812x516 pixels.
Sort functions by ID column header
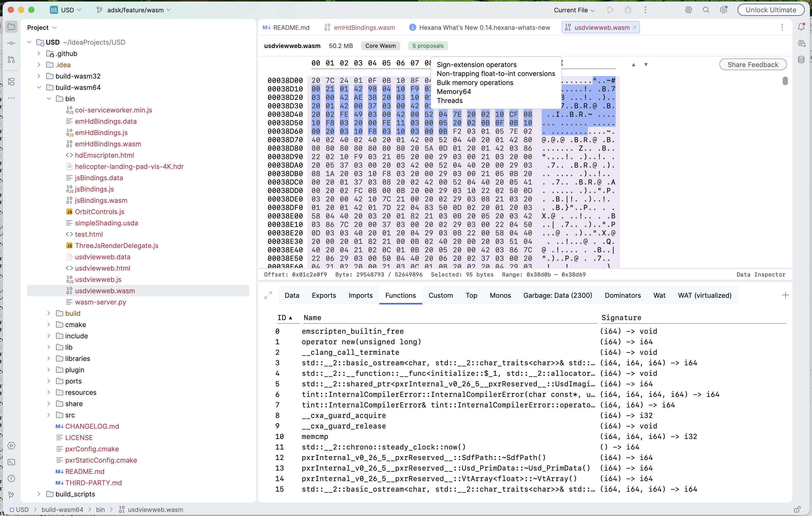pos(285,318)
